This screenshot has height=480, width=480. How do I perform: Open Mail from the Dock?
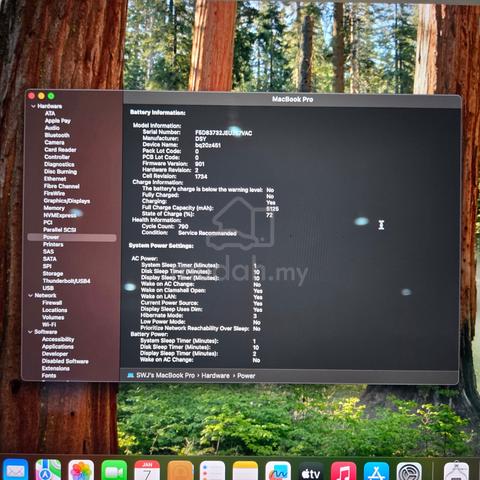coord(15,470)
